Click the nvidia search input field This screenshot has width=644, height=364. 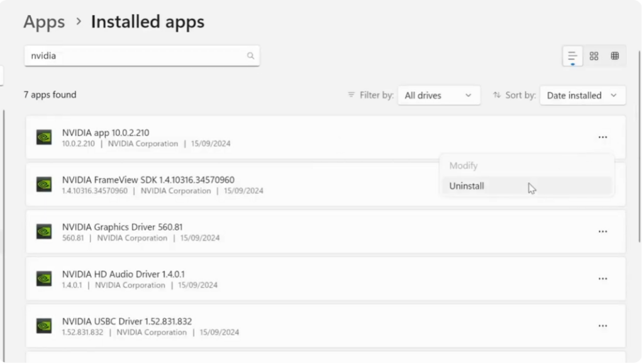(x=135, y=56)
